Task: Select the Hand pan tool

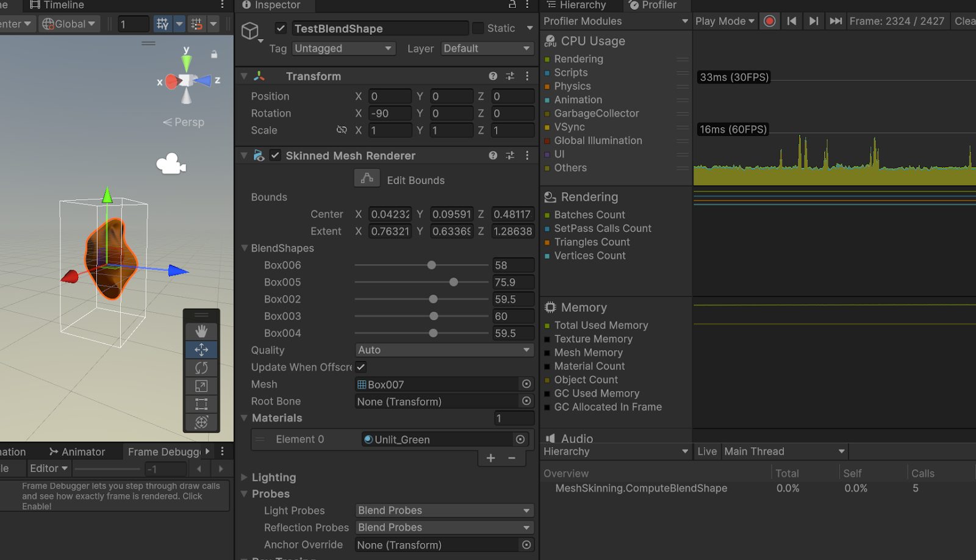Action: [201, 331]
